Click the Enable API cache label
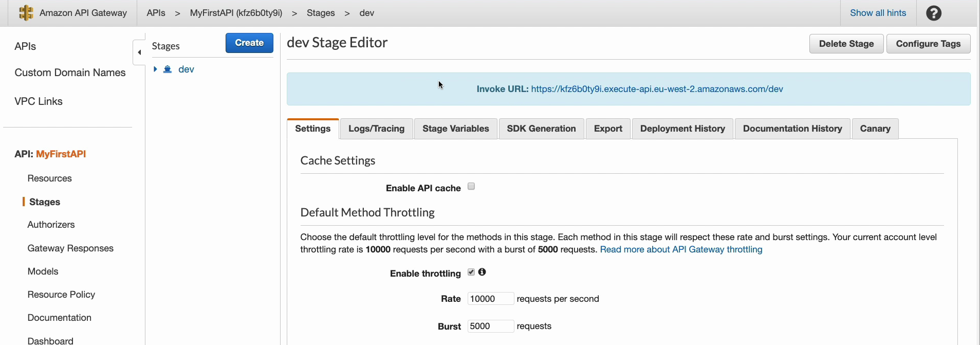 (423, 188)
